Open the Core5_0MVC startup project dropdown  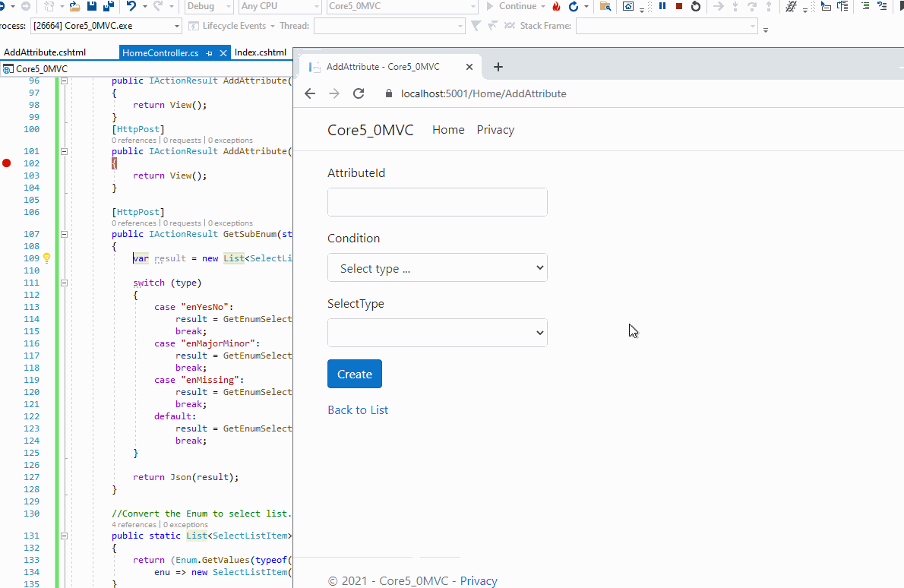pos(402,6)
